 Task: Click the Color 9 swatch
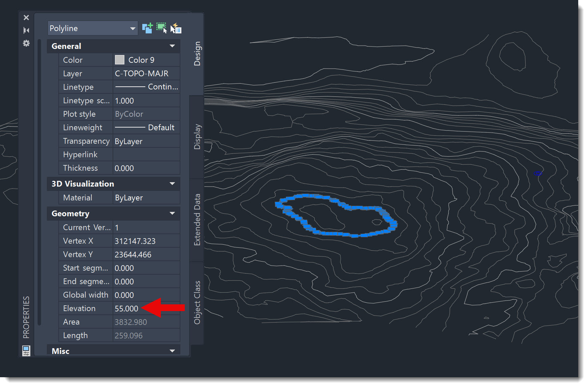(120, 60)
